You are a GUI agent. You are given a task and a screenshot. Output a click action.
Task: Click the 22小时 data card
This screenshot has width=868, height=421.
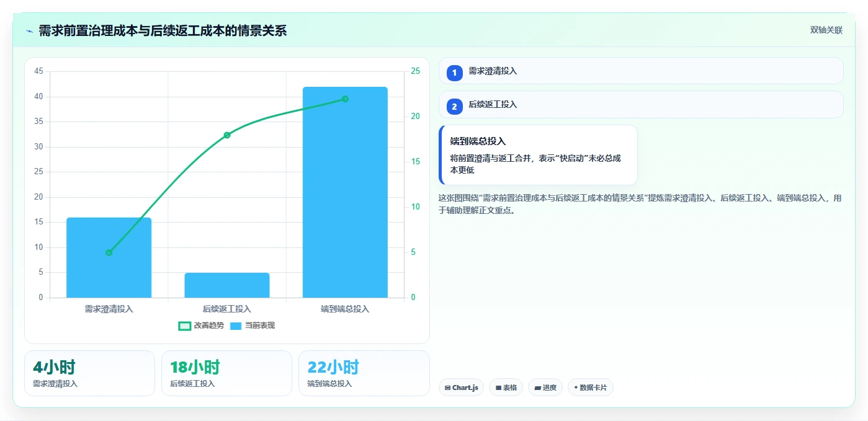pos(364,373)
